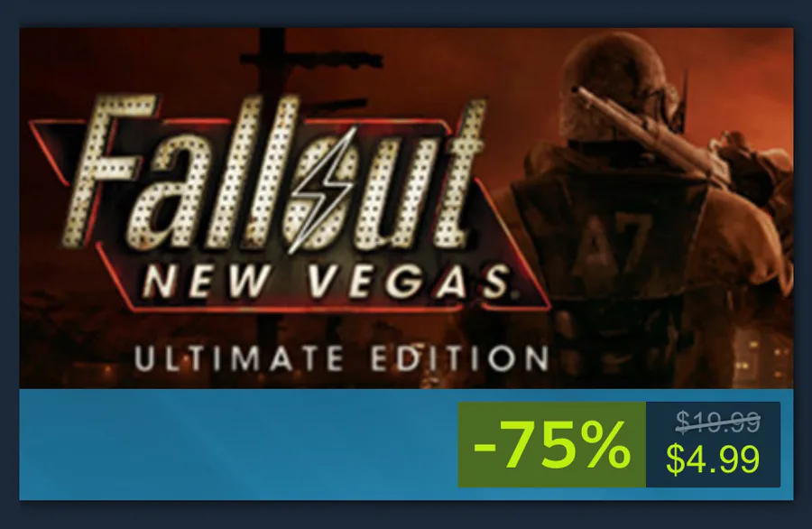Click the dark price box background

coord(713,444)
